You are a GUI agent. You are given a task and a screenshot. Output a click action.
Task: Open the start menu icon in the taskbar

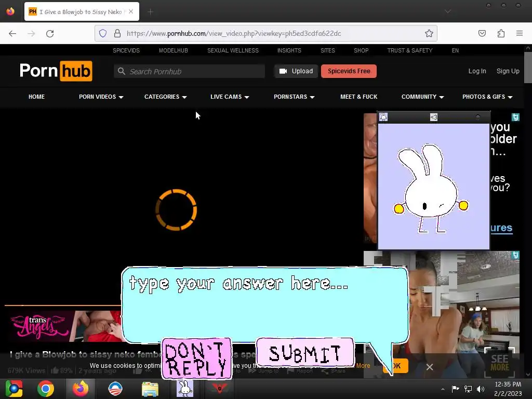[x=14, y=389]
